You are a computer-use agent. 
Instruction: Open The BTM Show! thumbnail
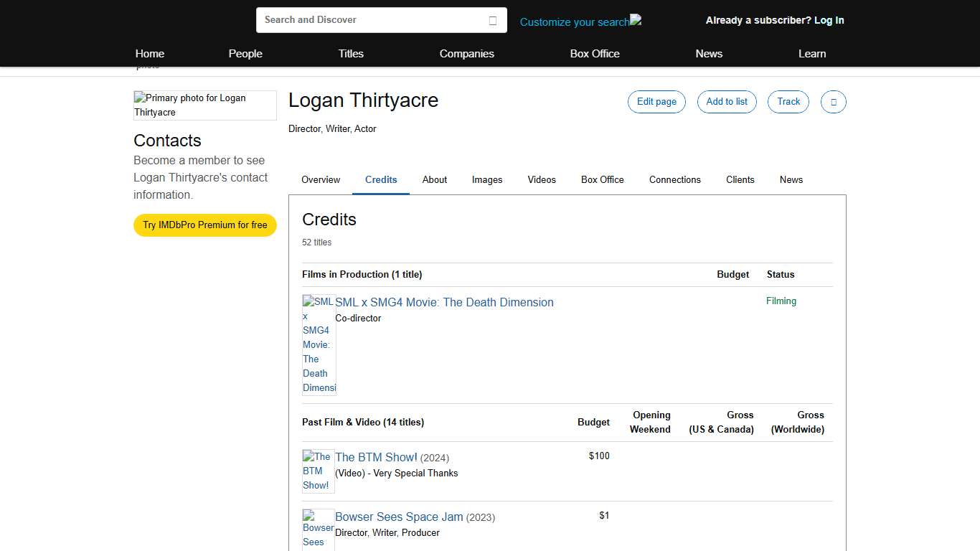pos(318,471)
